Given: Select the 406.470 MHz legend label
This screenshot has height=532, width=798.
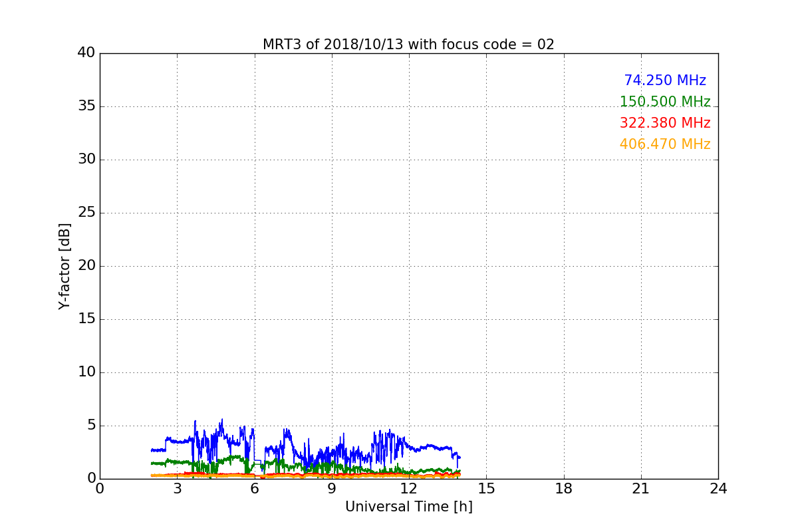Looking at the screenshot, I should click(665, 144).
